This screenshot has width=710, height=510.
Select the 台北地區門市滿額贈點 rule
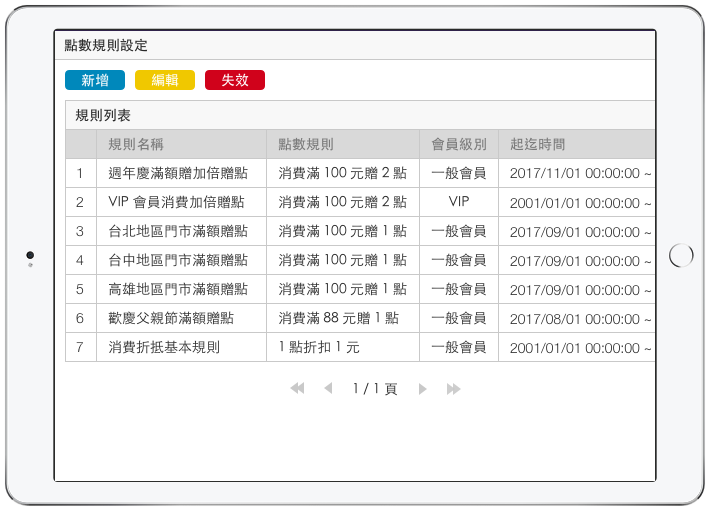177,232
